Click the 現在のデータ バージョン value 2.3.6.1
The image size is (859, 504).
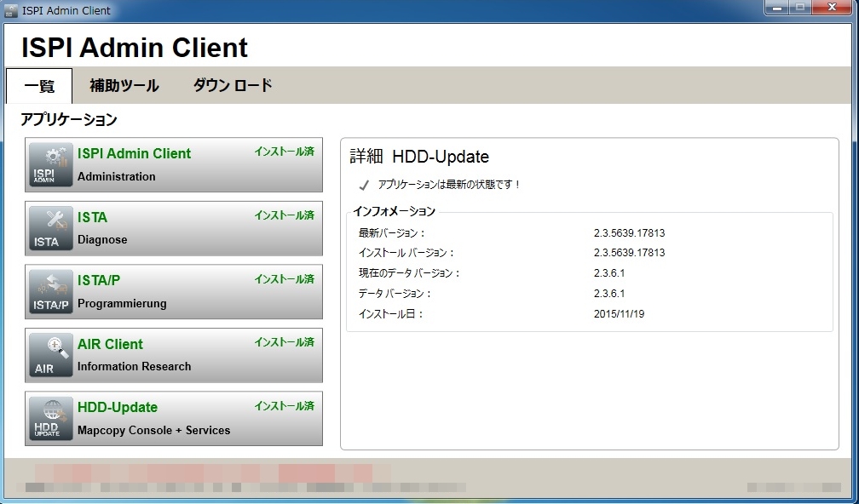609,273
